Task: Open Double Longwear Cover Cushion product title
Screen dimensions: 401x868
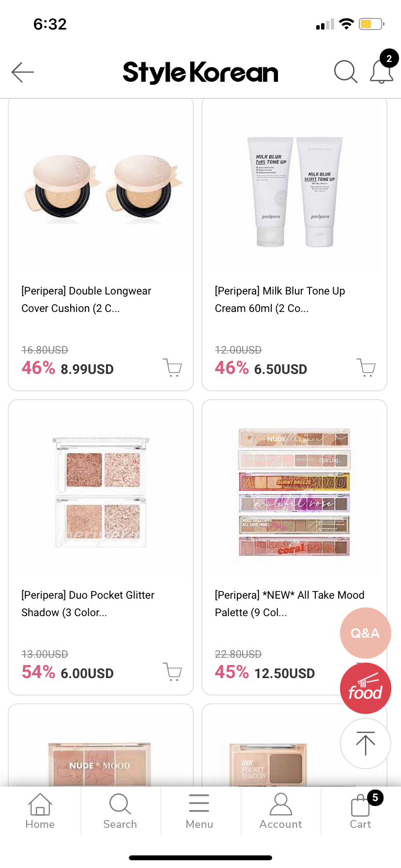Action: (86, 299)
